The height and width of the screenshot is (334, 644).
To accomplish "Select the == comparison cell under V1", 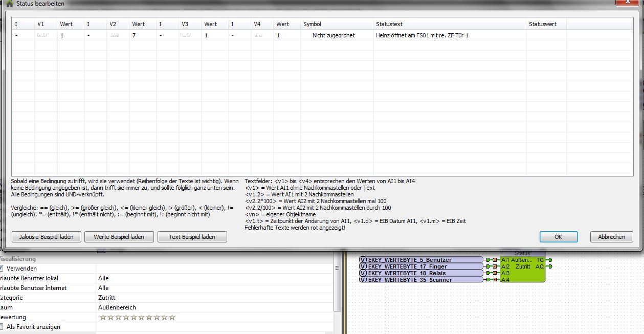I will [46, 35].
